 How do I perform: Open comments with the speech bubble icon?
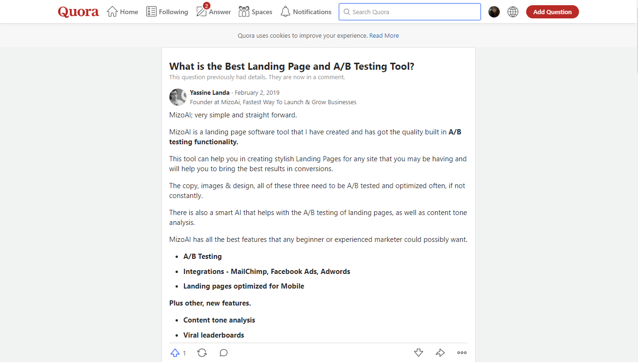(224, 353)
